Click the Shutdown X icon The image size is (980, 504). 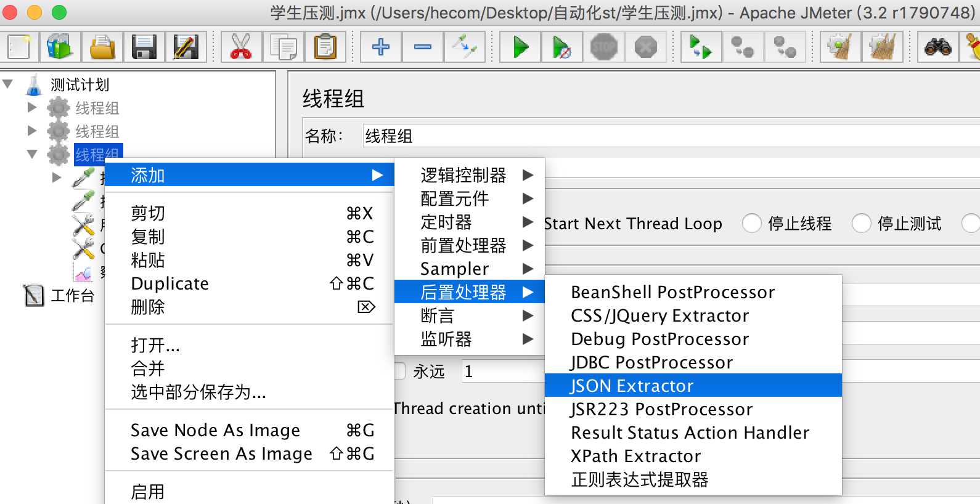(646, 47)
